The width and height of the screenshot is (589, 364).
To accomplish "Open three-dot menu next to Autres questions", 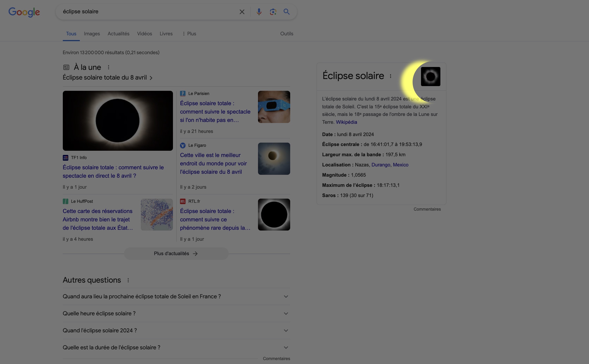I will click(x=128, y=280).
